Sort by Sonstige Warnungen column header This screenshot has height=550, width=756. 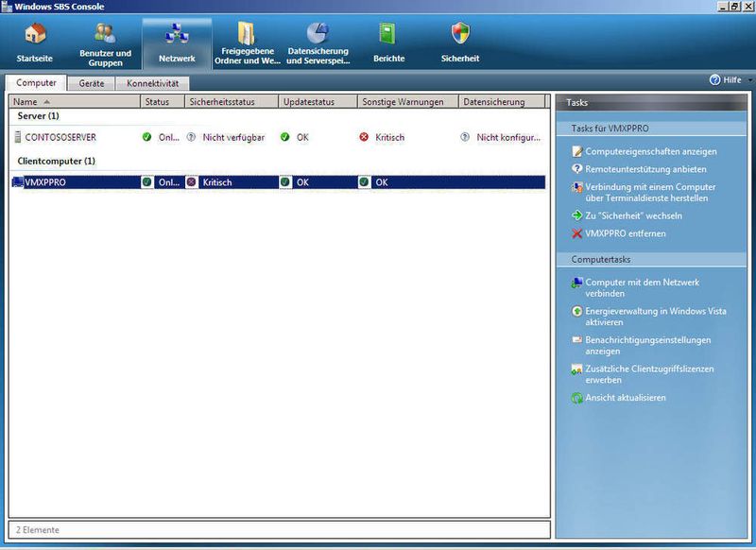(408, 102)
